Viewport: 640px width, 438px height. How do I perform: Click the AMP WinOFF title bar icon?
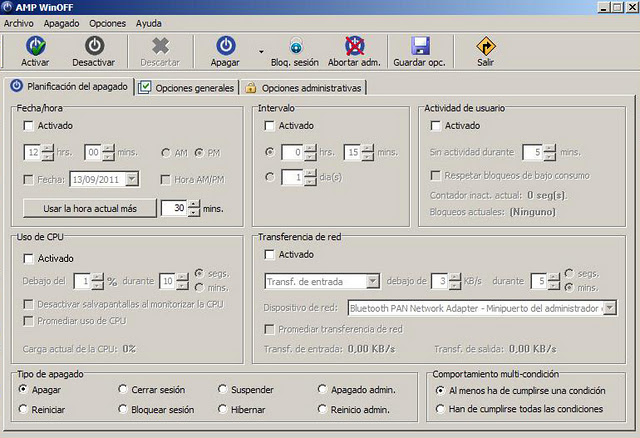tap(10, 7)
